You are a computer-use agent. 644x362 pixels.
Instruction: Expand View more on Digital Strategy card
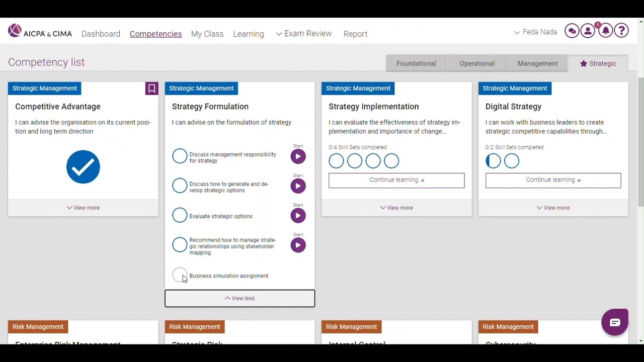(553, 208)
